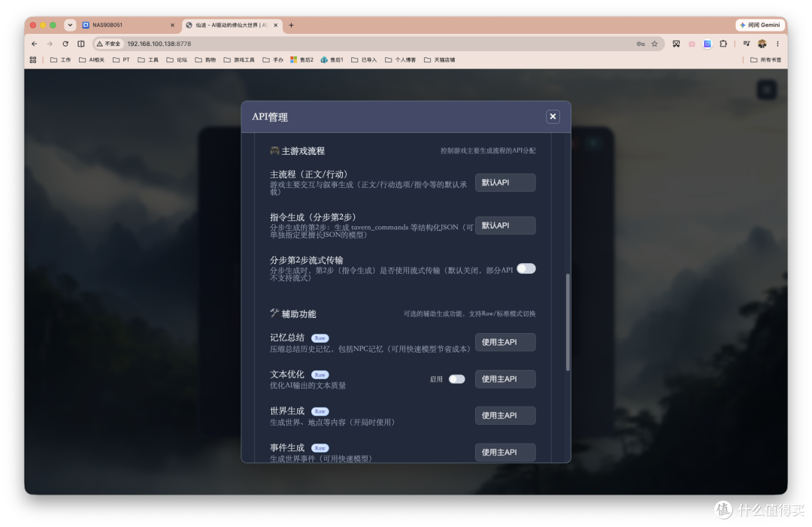The image size is (812, 527).
Task: Click the Raw badge beside 事件生成
Action: click(320, 448)
